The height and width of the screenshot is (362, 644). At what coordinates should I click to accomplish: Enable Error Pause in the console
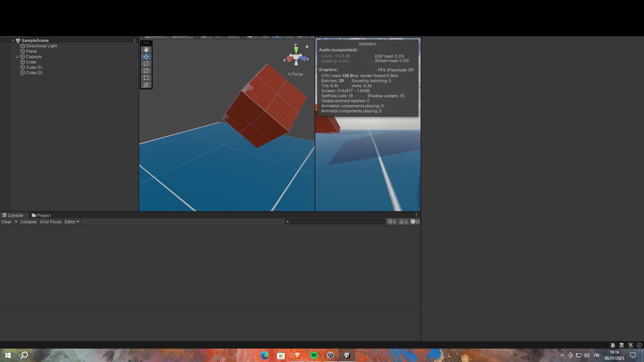(x=51, y=222)
